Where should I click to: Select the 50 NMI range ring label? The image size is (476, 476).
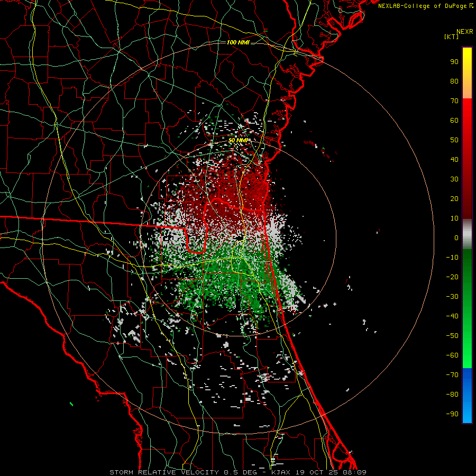pyautogui.click(x=239, y=140)
